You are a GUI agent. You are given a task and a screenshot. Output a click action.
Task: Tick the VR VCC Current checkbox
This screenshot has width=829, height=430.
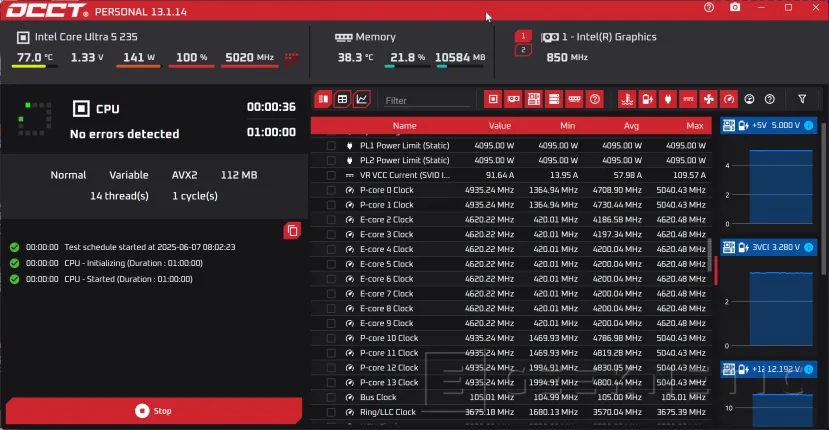click(331, 175)
